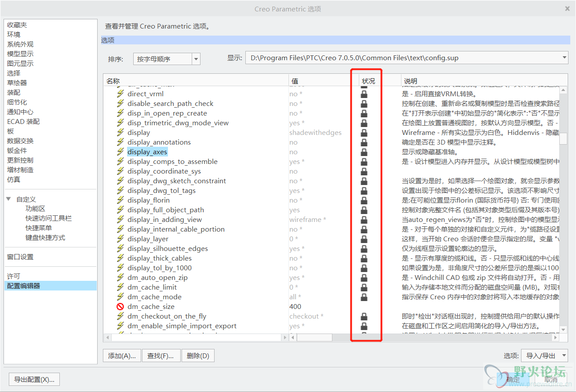Click the lock icon in dm_enable_simple_import_export row
The width and height of the screenshot is (576, 392).
tap(364, 326)
